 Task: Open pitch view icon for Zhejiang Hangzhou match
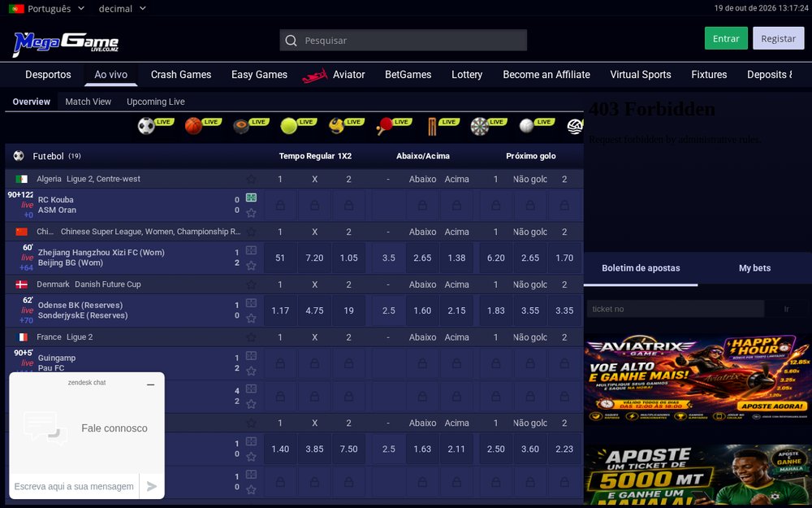[251, 250]
